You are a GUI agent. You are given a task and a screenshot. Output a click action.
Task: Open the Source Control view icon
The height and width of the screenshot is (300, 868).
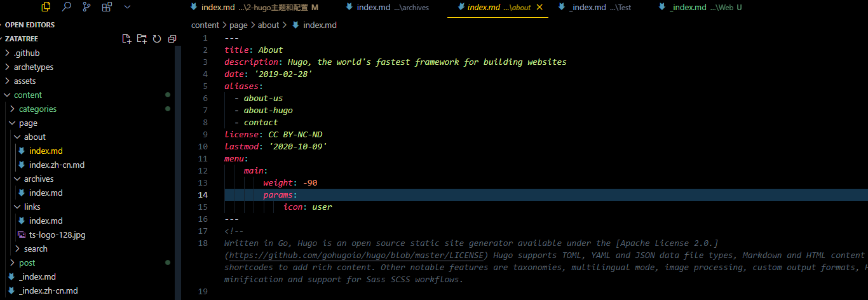click(x=86, y=7)
